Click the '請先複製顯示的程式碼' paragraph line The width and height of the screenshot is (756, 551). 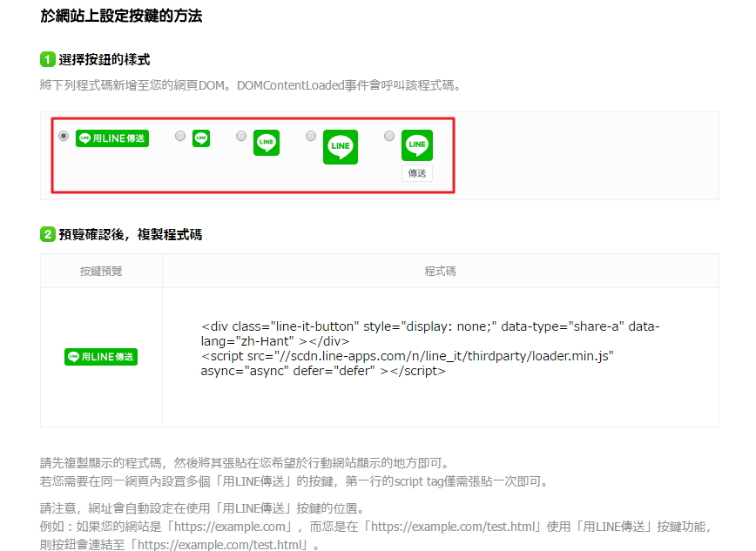point(246,463)
